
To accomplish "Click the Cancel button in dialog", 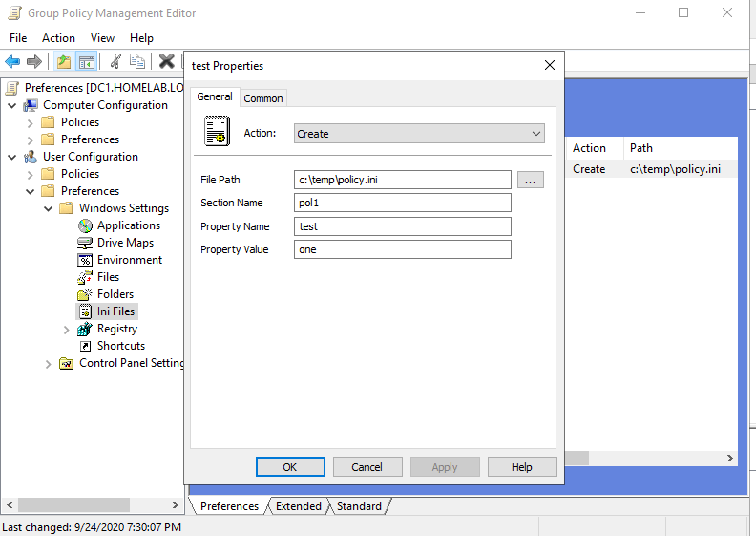I will pos(367,466).
